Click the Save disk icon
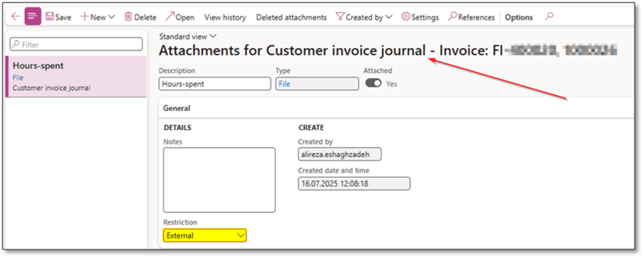 49,17
